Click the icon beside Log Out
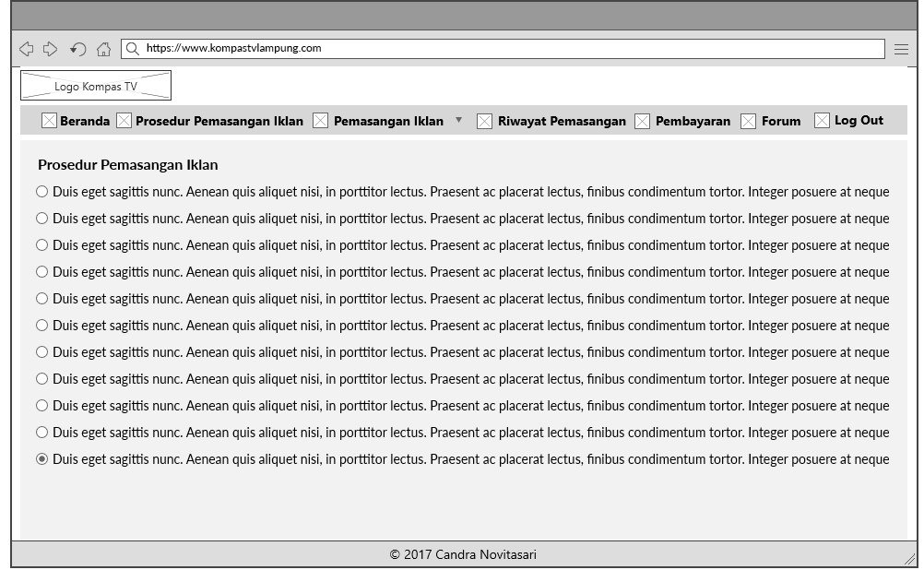924x570 pixels. point(822,121)
